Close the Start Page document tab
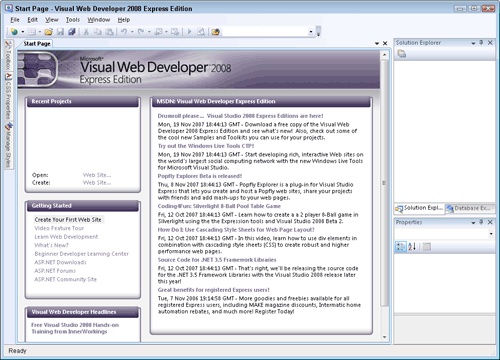The height and width of the screenshot is (360, 500). click(x=385, y=43)
